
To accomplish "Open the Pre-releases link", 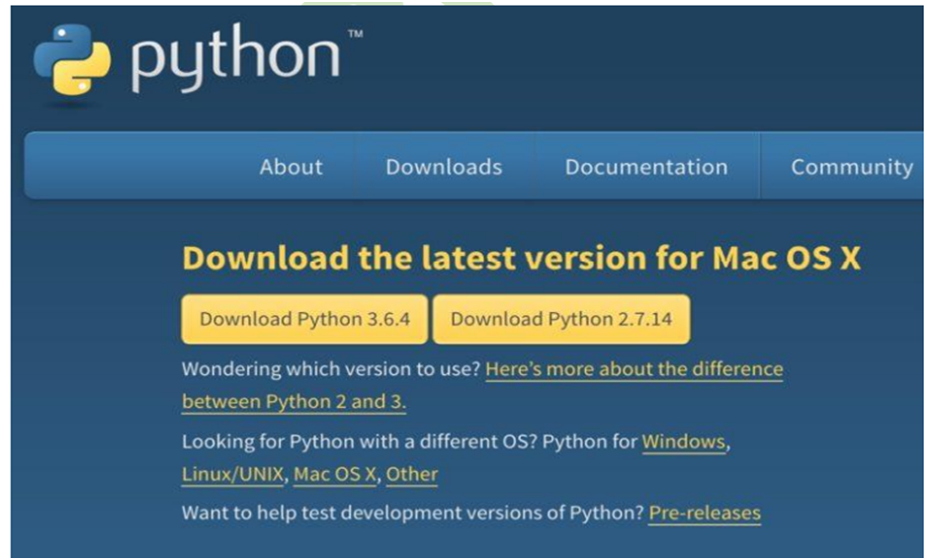I will point(705,513).
